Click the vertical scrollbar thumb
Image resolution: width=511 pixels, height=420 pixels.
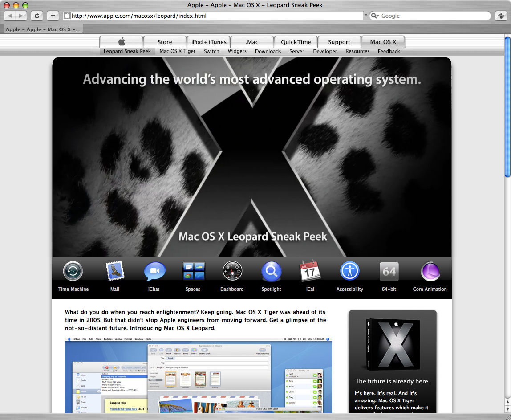tap(508, 107)
